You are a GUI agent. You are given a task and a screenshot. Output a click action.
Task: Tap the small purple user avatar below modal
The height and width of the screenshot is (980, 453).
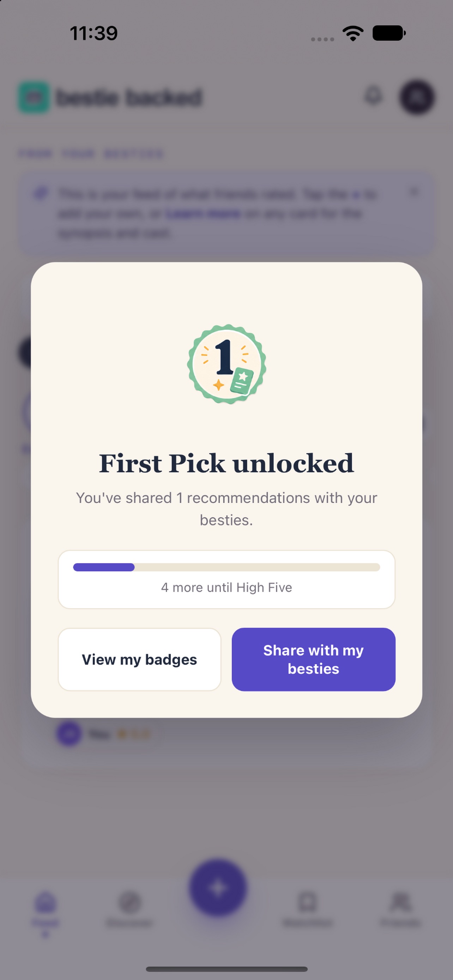[69, 734]
